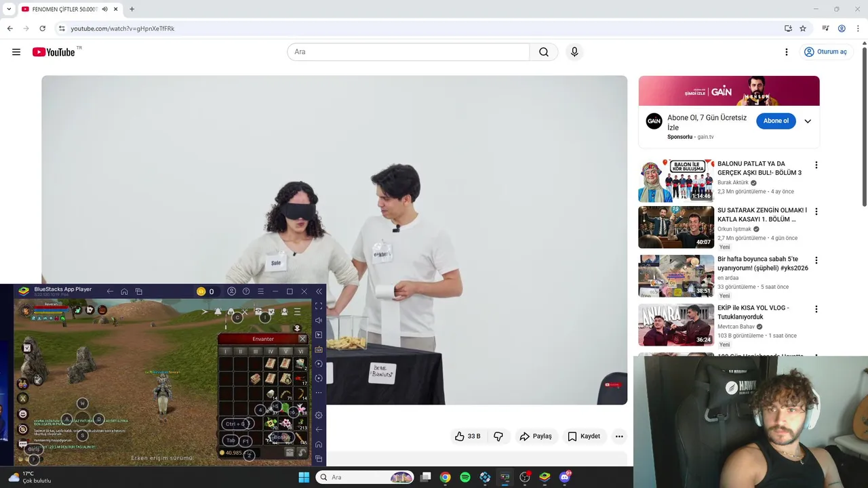868x488 pixels.
Task: Start voice search with the microphone icon
Action: (574, 52)
